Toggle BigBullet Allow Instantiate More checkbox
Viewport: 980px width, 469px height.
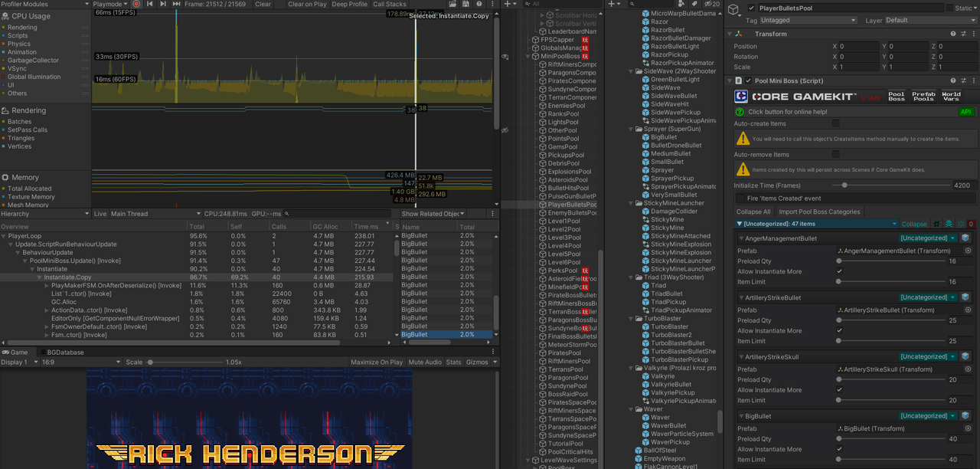coord(840,449)
